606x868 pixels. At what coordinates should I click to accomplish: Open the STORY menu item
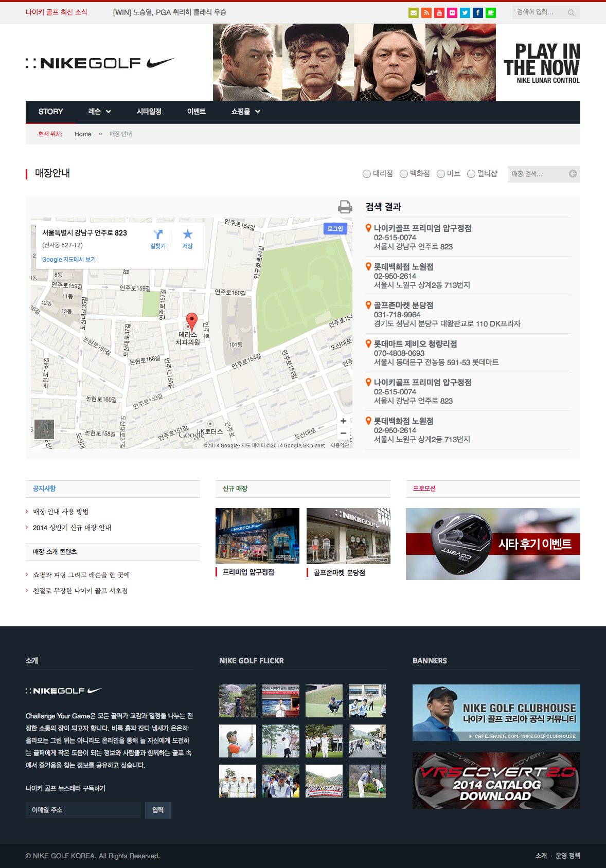point(50,112)
